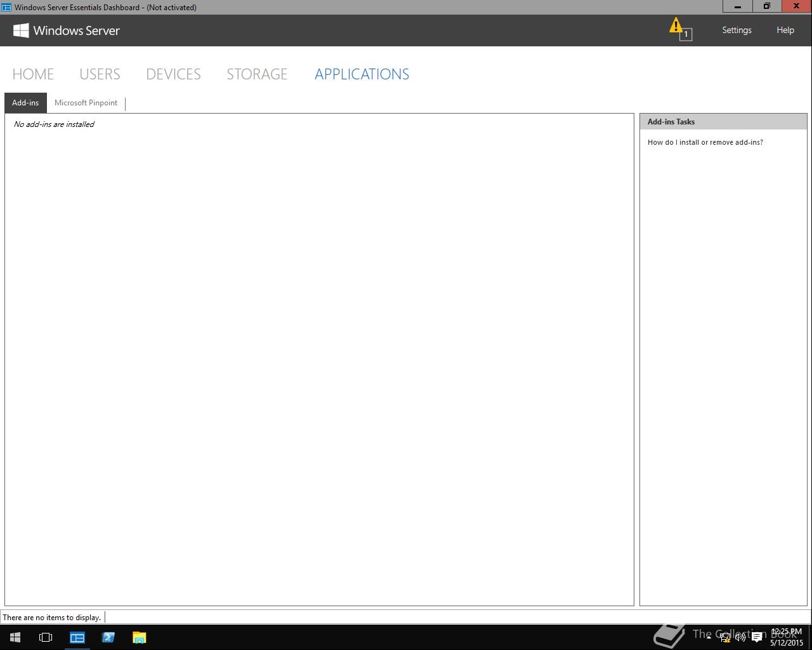Minimize the Dashboard window

click(738, 6)
